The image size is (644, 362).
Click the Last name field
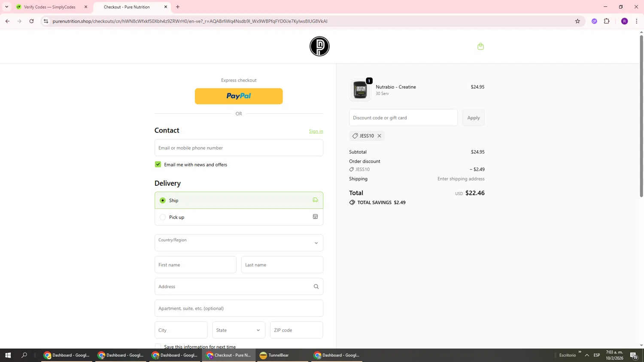(x=282, y=265)
